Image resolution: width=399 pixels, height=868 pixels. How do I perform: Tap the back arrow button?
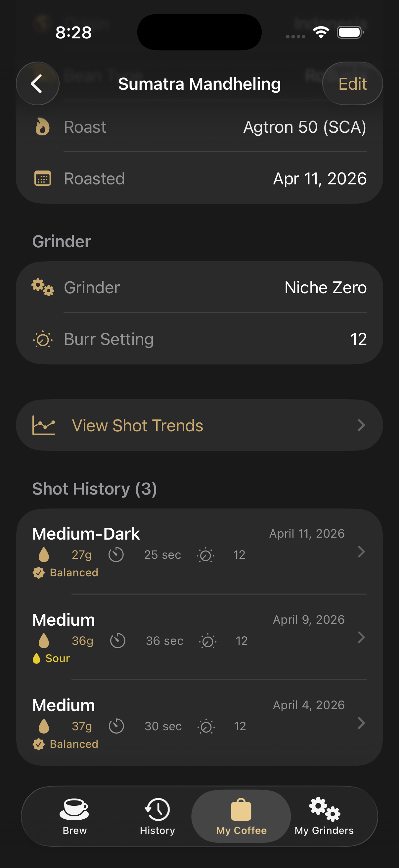tap(37, 83)
